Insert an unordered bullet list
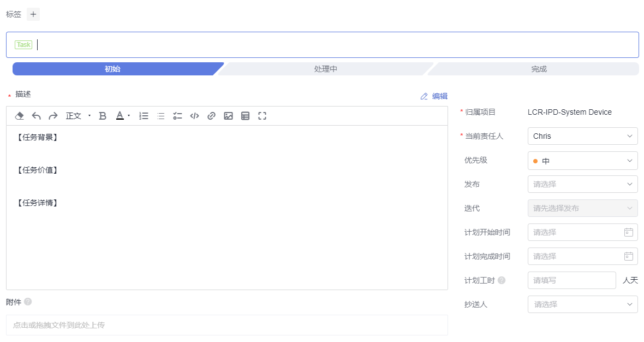Viewport: 644px width, 342px height. 161,116
